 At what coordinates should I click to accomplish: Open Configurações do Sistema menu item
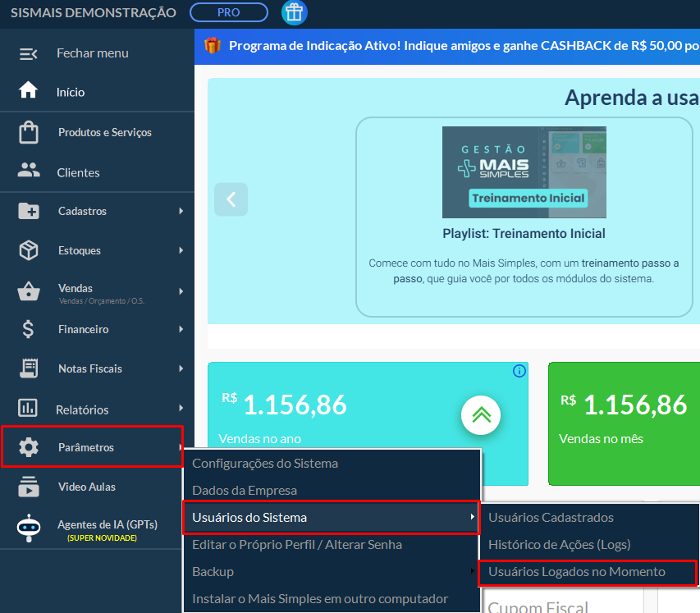(x=265, y=463)
